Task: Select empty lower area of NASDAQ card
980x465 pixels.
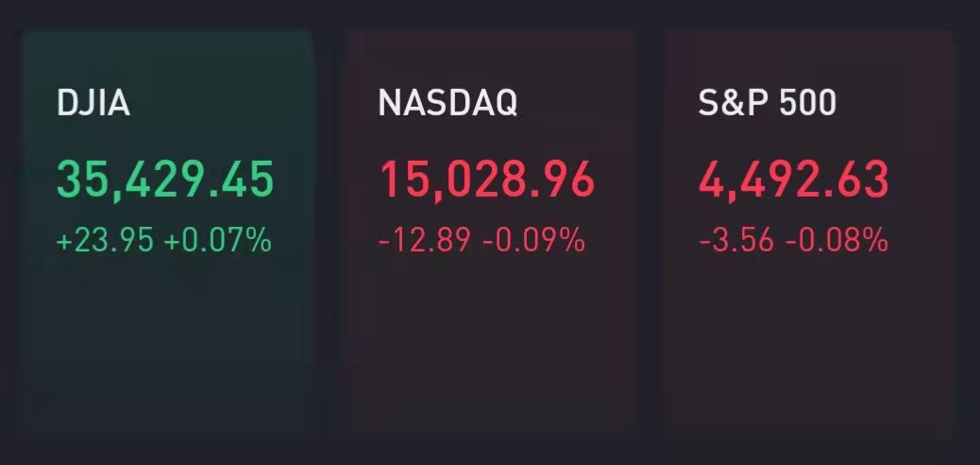Action: pyautogui.click(x=489, y=351)
